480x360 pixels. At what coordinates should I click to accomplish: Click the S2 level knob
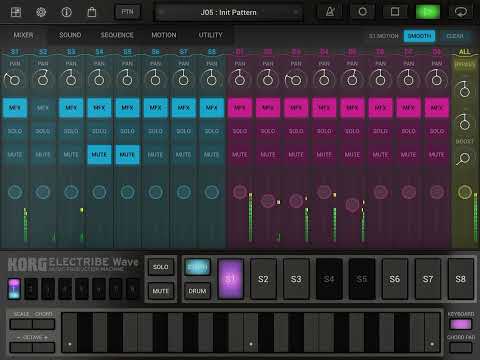coord(43,192)
